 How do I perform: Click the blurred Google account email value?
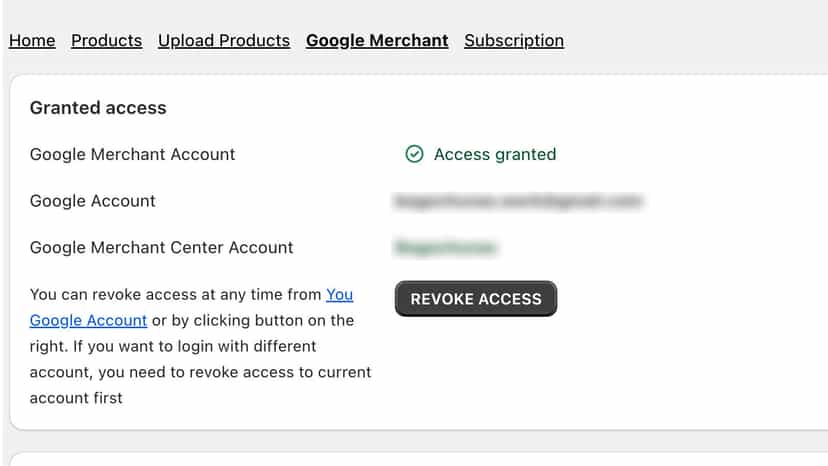518,201
